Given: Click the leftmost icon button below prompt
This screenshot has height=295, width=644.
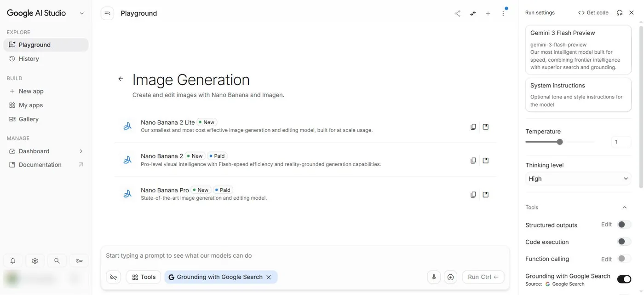Looking at the screenshot, I should (x=114, y=277).
